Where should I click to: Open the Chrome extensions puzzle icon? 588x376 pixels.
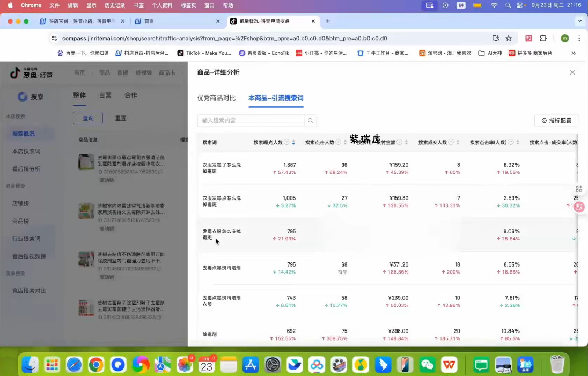coord(543,39)
